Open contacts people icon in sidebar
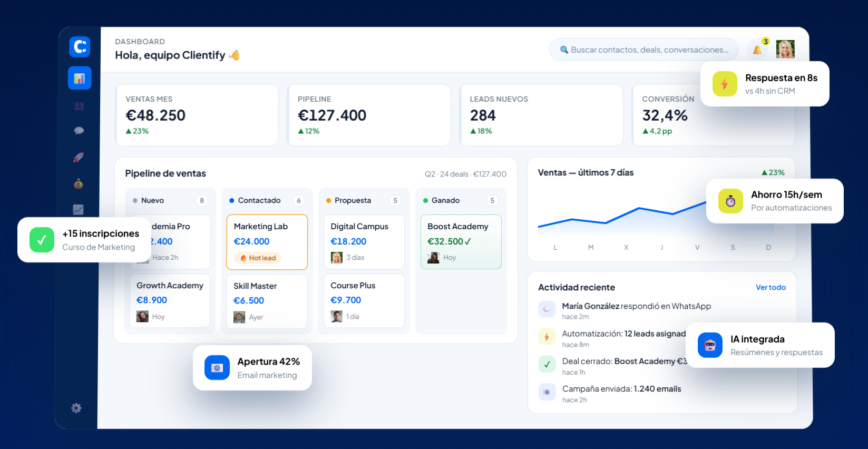Screen dimensions: 868x449 tap(79, 106)
